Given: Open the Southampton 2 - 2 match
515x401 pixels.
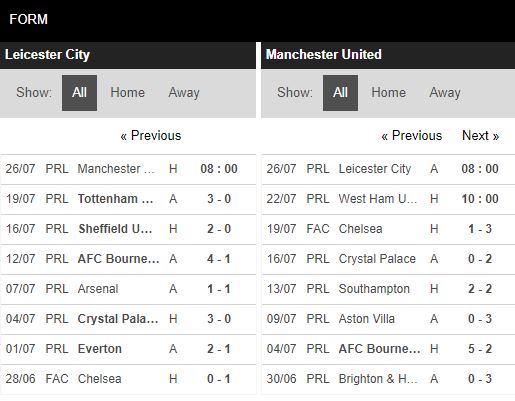Looking at the screenshot, I should (388, 289).
